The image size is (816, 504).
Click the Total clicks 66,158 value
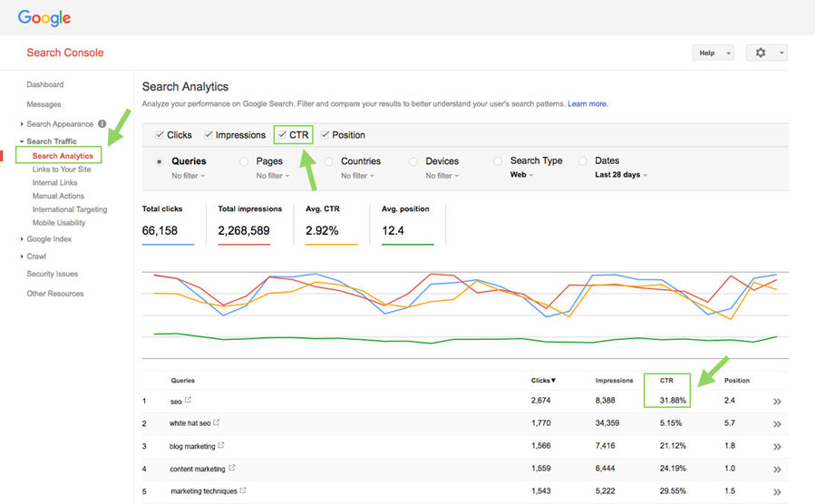(x=160, y=230)
